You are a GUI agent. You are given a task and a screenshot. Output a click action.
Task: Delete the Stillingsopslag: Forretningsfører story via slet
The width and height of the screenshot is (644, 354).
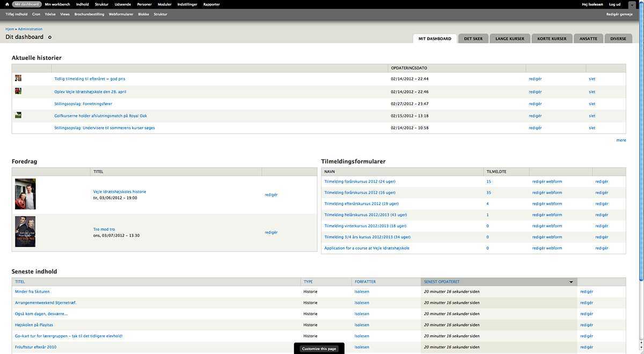pos(592,104)
